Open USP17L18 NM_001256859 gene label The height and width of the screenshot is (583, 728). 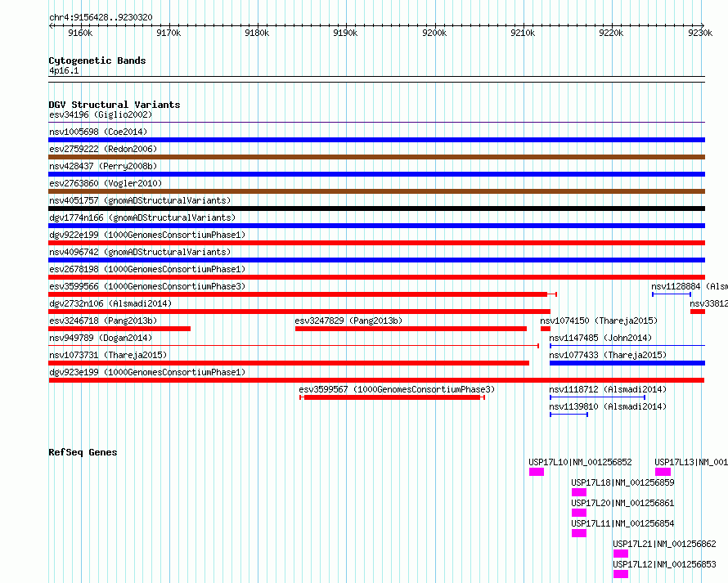tap(623, 482)
